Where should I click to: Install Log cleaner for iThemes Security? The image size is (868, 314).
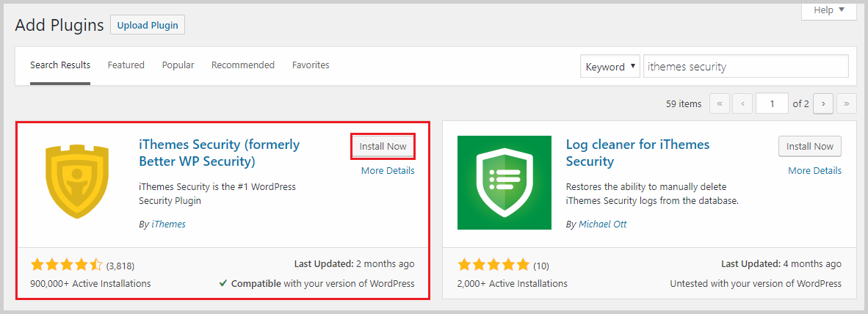tap(810, 147)
